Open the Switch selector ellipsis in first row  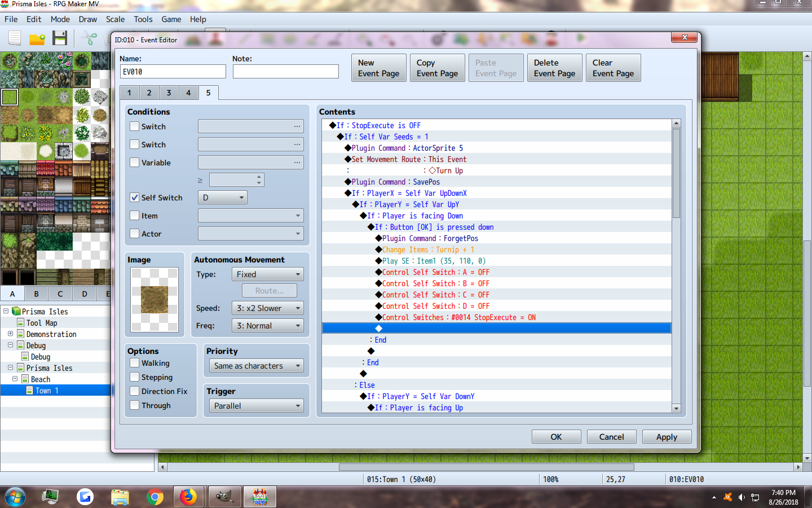click(297, 126)
